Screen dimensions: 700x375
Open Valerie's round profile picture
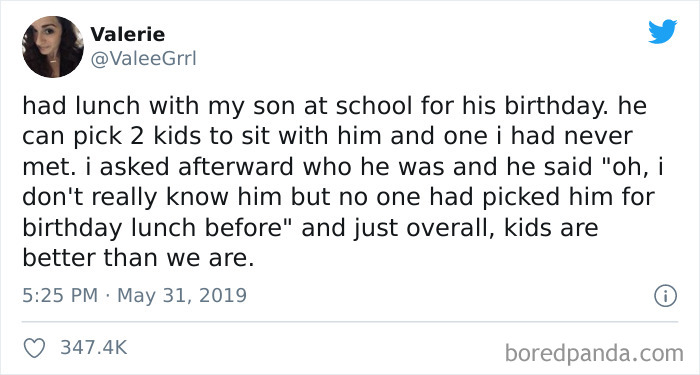(x=53, y=47)
